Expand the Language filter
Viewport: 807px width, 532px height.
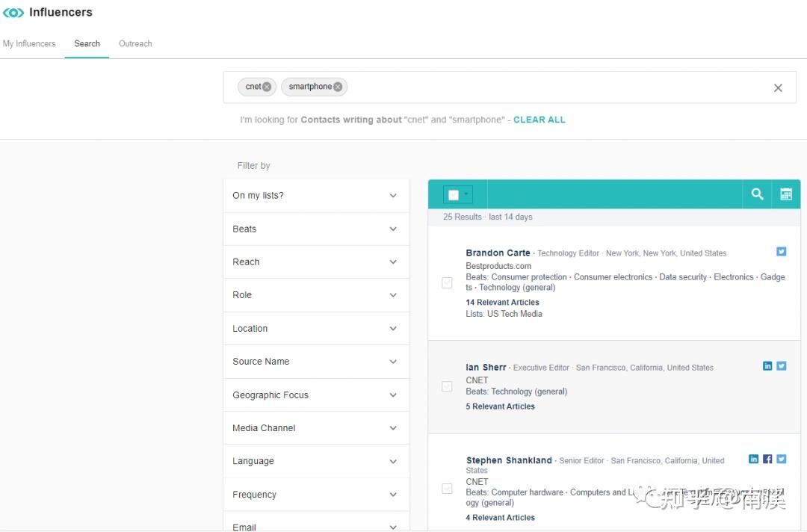pos(316,461)
